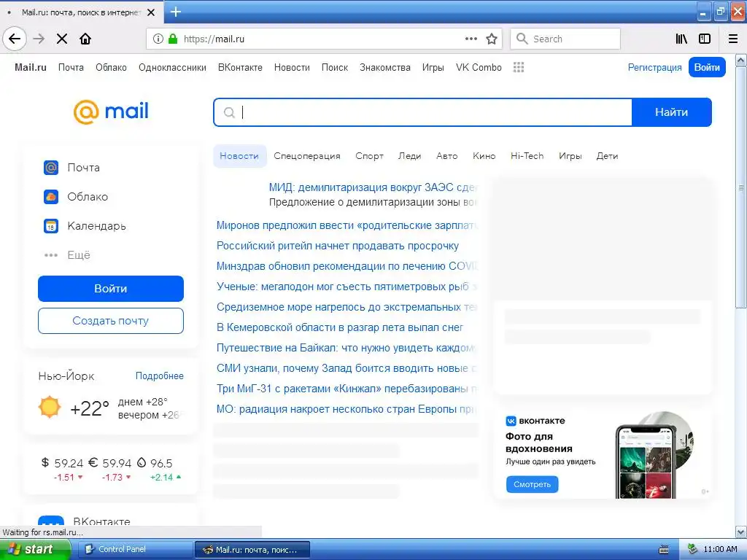Open the Library icon in toolbar
Image resolution: width=747 pixels, height=560 pixels.
pos(681,39)
